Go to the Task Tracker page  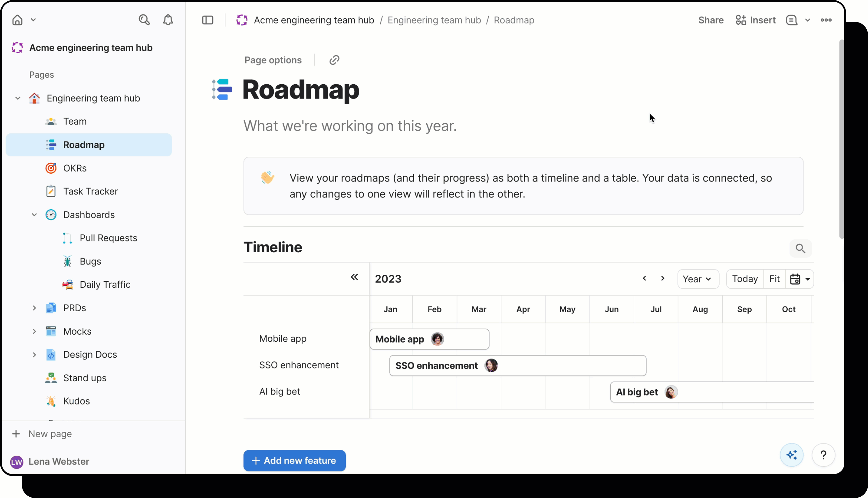point(90,191)
